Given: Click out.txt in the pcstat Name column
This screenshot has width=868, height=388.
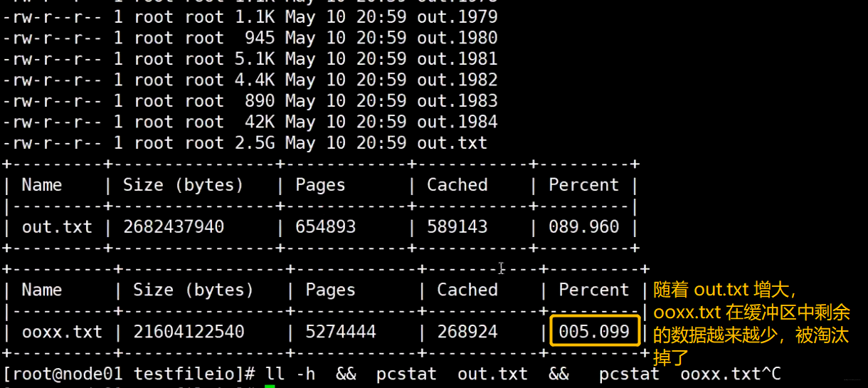Looking at the screenshot, I should tap(57, 227).
